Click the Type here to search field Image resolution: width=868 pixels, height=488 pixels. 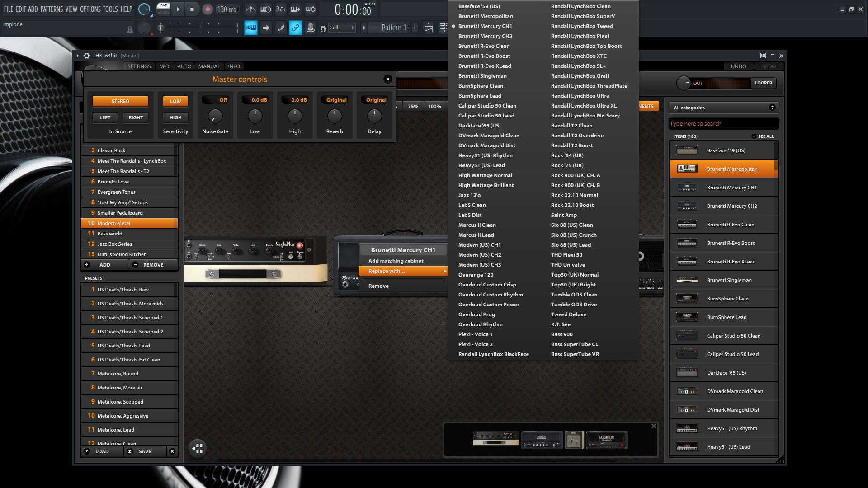coord(724,124)
